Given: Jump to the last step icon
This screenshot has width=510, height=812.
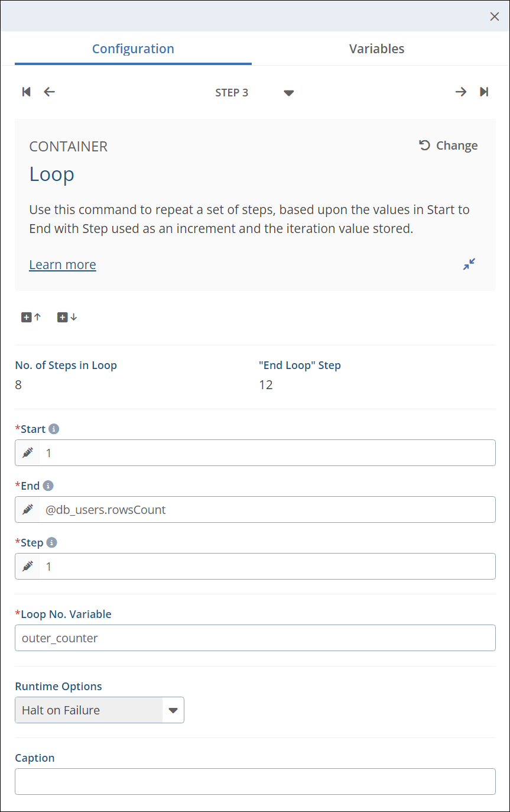Looking at the screenshot, I should click(484, 92).
